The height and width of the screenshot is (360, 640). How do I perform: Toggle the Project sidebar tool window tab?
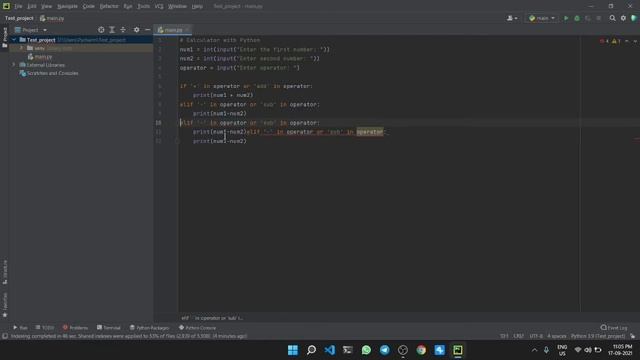(4, 38)
